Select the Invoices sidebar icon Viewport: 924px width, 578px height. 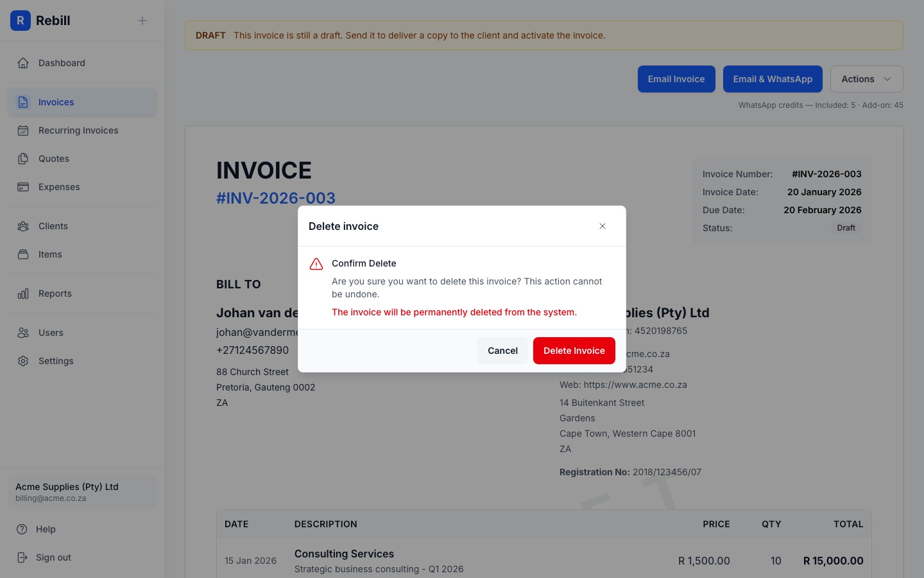(x=23, y=102)
